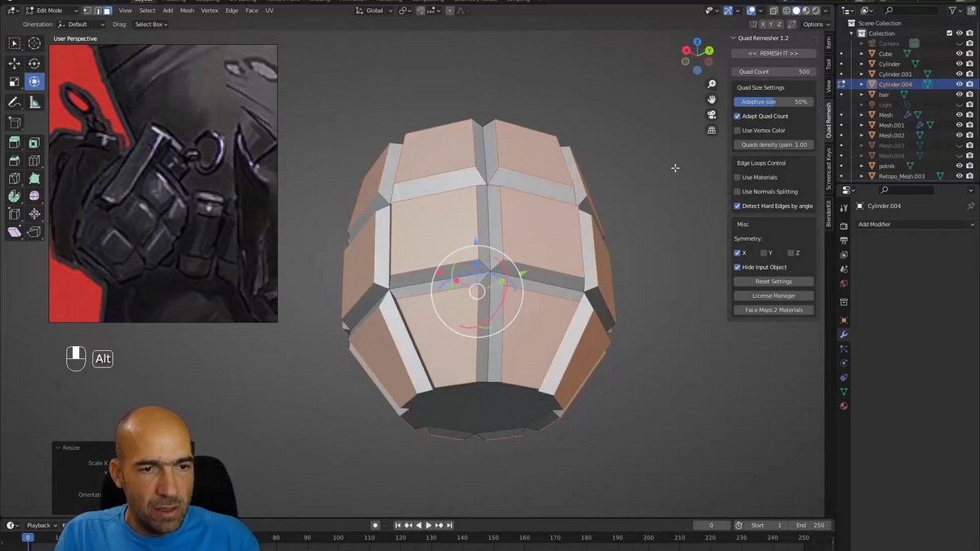Open the View menu
The height and width of the screenshot is (551, 980).
[125, 11]
